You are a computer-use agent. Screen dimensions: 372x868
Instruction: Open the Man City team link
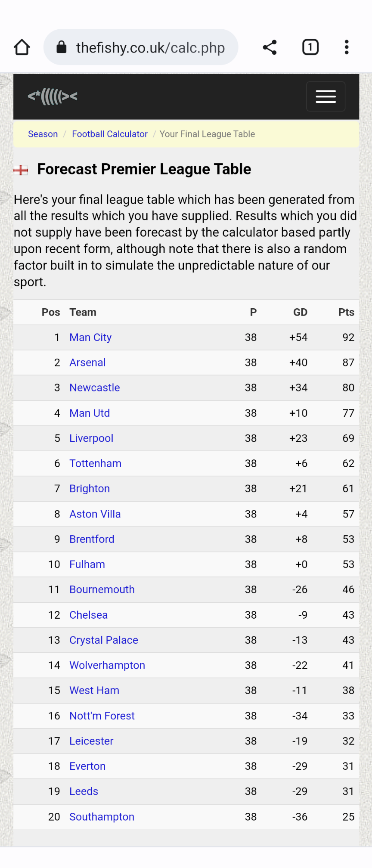[90, 338]
